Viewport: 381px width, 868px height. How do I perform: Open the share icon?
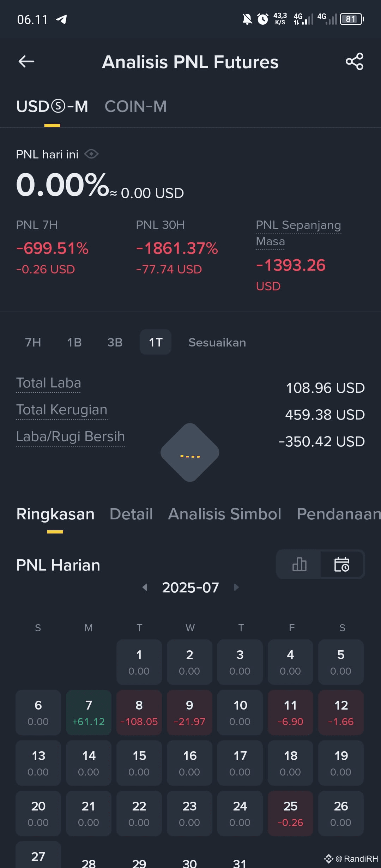[355, 61]
